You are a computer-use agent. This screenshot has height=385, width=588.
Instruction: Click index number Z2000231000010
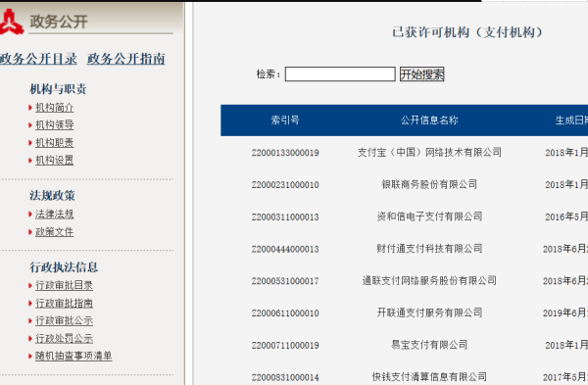[x=285, y=185]
